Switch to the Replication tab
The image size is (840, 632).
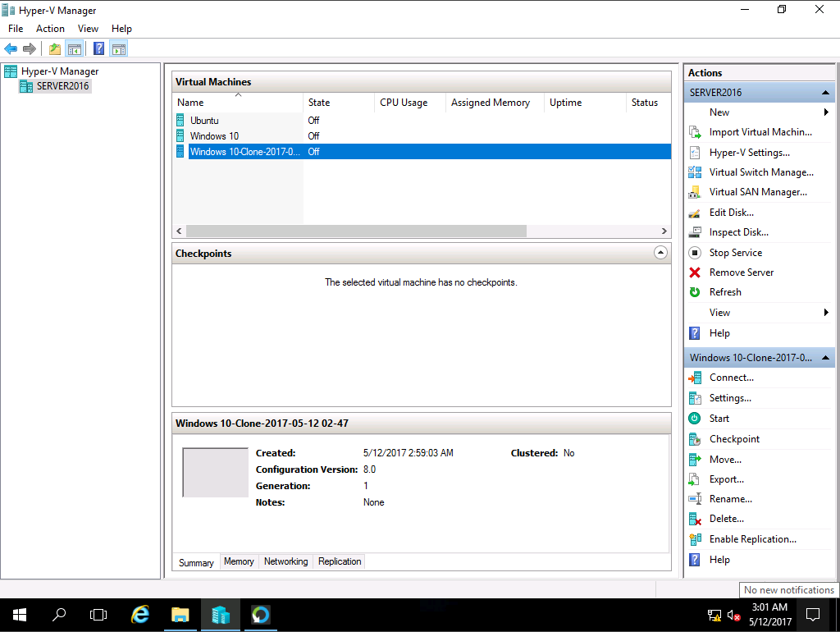pyautogui.click(x=340, y=561)
